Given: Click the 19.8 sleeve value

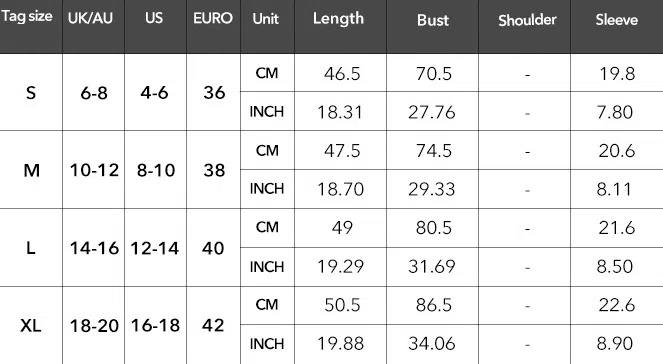Looking at the screenshot, I should (617, 74).
